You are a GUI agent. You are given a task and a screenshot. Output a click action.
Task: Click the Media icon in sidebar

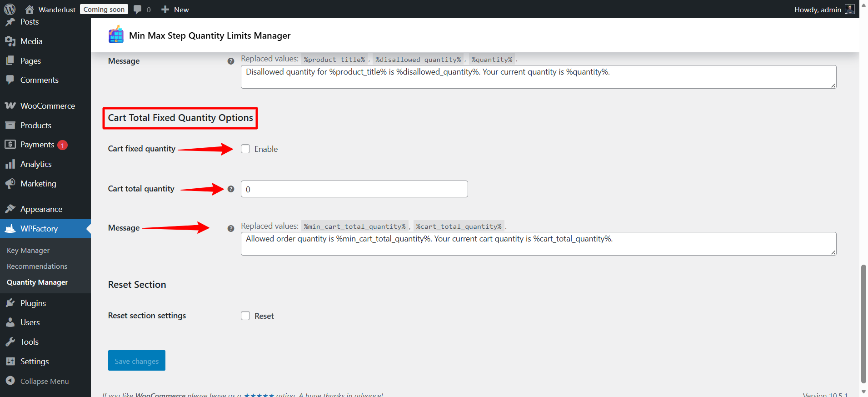(10, 41)
